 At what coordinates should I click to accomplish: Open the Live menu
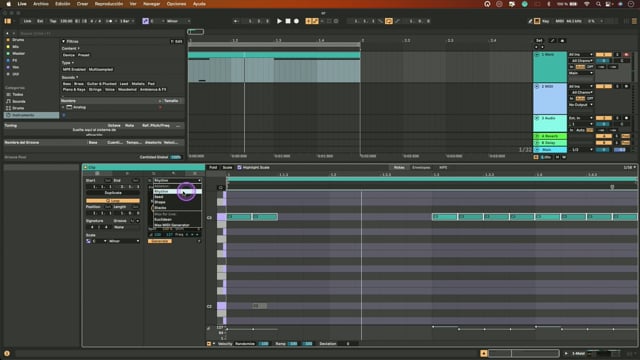click(22, 4)
